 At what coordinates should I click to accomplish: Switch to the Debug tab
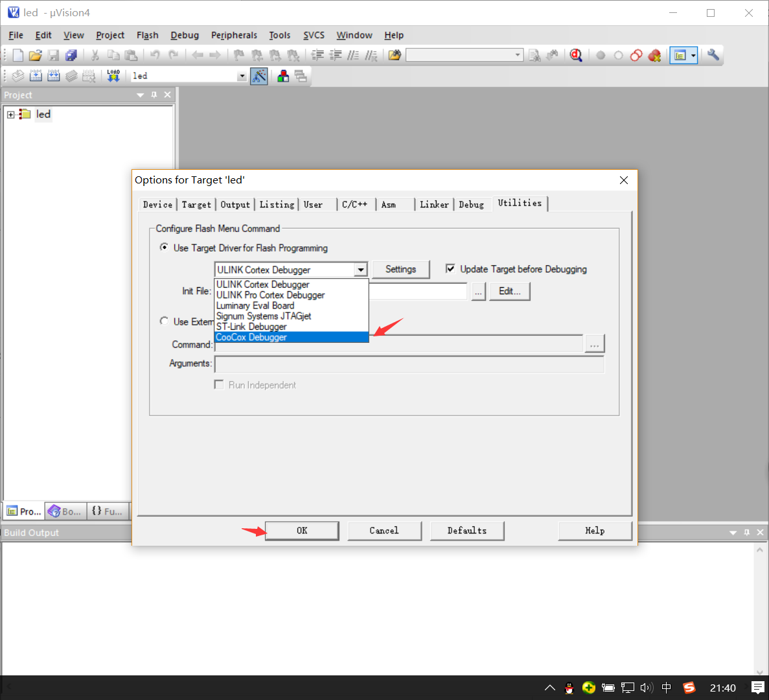(471, 205)
